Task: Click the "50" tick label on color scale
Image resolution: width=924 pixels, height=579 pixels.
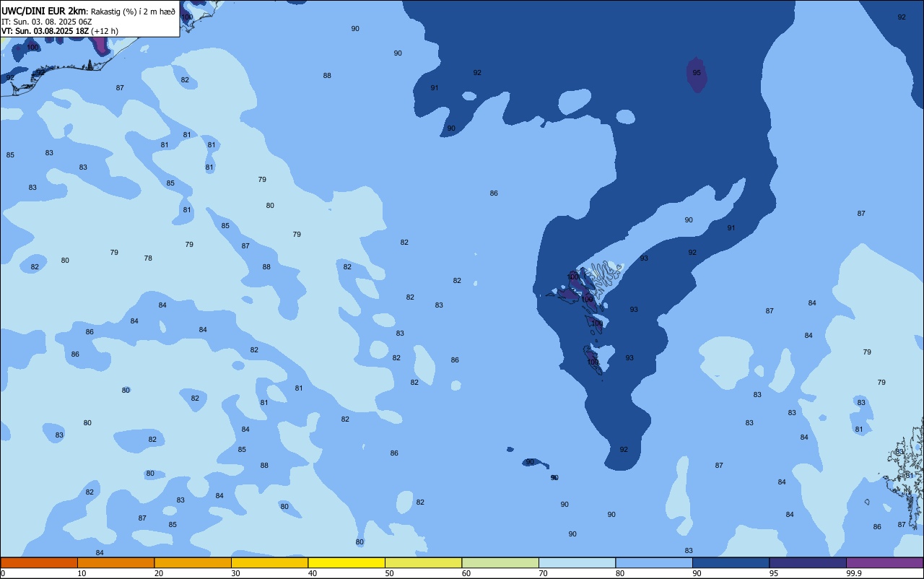Action: coord(389,573)
